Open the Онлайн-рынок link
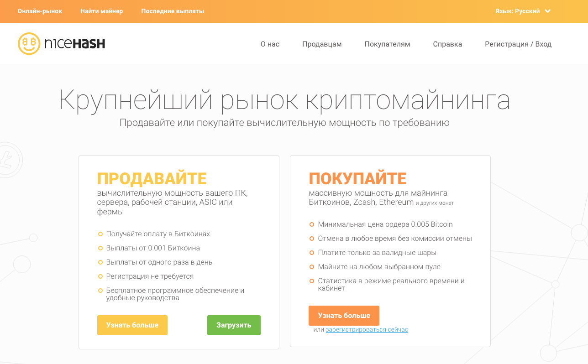Viewport: 588px width, 364px height. point(40,11)
